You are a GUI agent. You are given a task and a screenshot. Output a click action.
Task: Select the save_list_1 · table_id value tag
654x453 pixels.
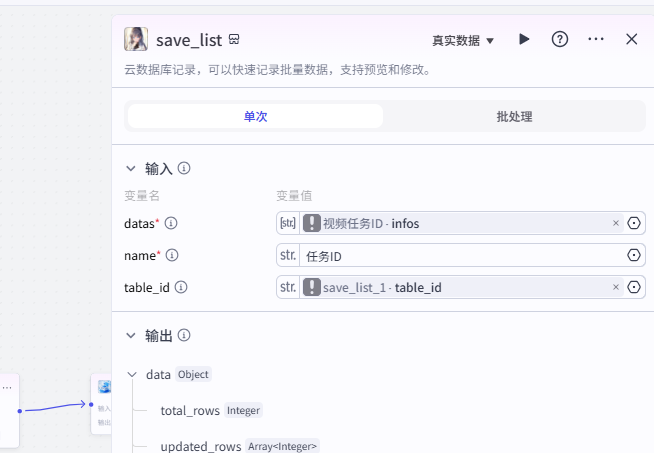click(x=462, y=287)
